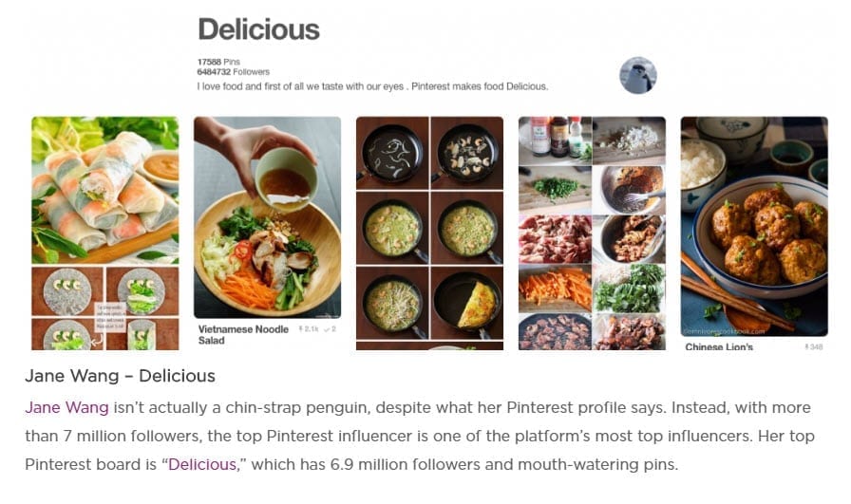Click the board description text
Screen dimensions: 851x504
372,86
